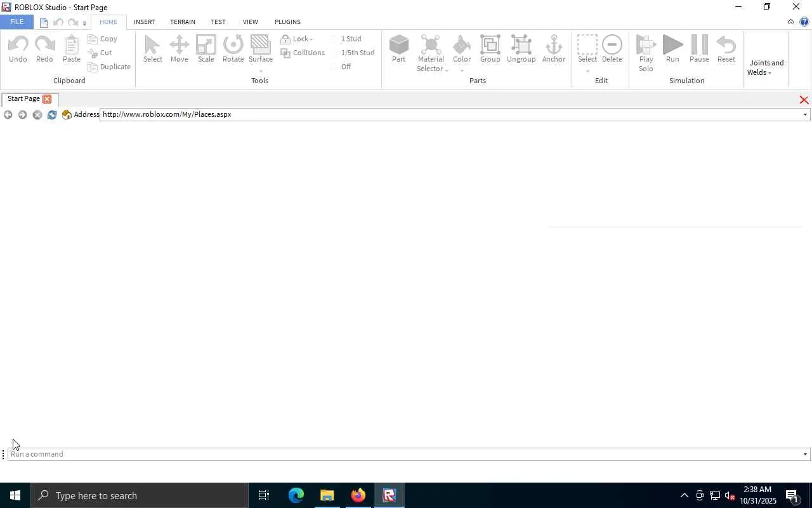Switch to the INSERT ribbon tab
Image resolution: width=812 pixels, height=508 pixels.
pyautogui.click(x=145, y=22)
